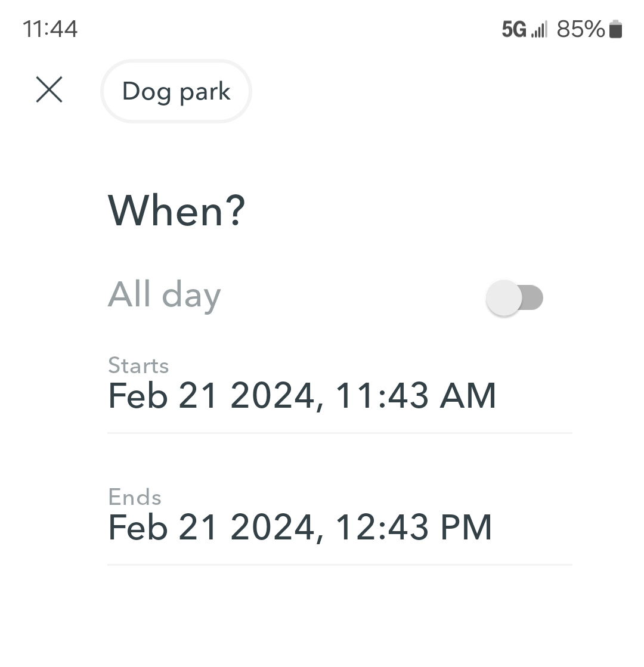Tap the 85% battery percentage
The height and width of the screenshot is (667, 644).
[x=580, y=29]
